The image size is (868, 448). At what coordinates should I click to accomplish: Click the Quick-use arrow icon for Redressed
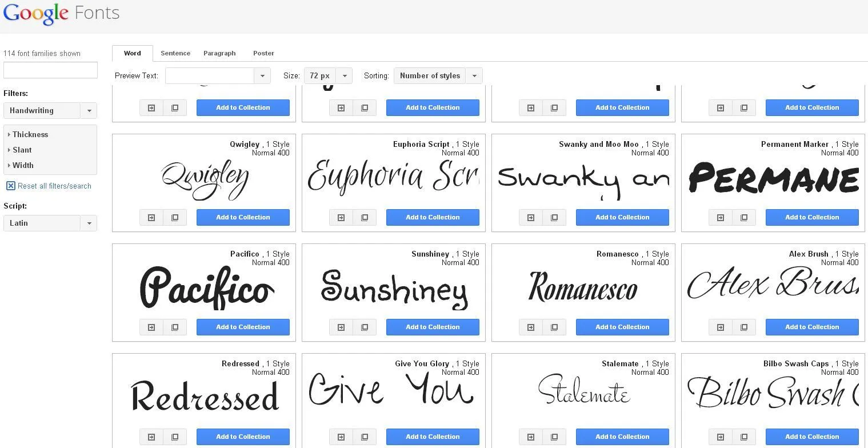click(x=151, y=437)
